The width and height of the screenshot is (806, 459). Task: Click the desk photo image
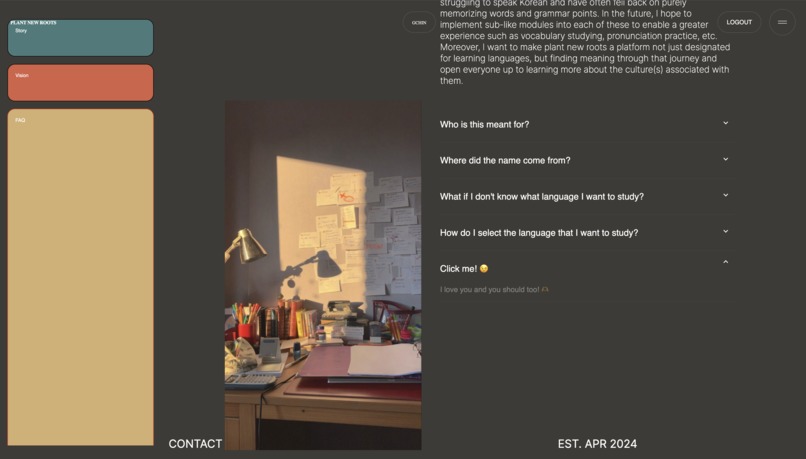coord(323,275)
